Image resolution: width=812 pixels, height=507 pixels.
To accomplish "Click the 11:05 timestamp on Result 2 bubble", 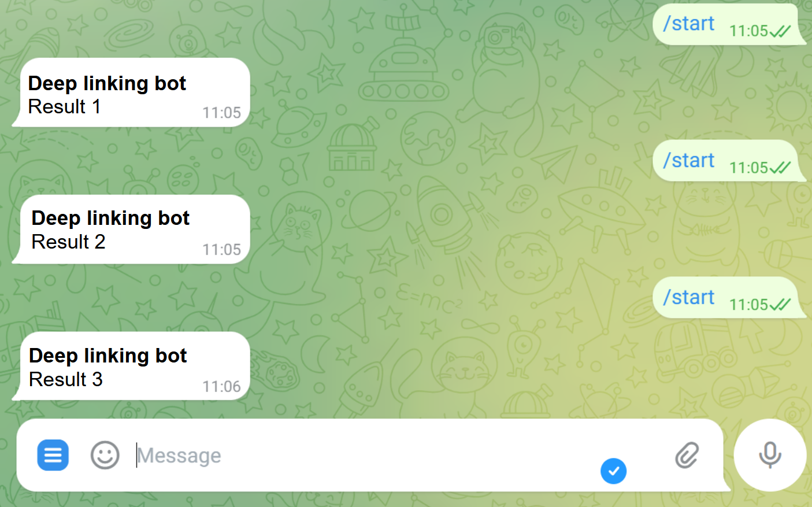I will [x=221, y=250].
